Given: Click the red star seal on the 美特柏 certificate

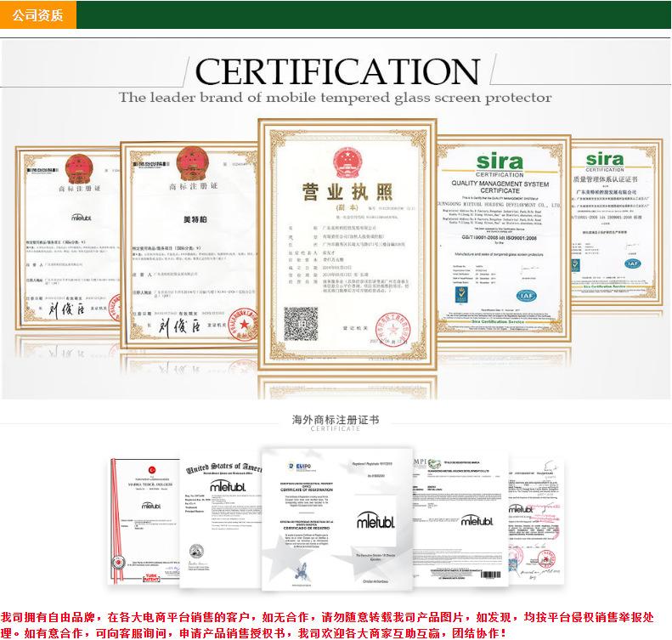Looking at the screenshot, I should [244, 324].
